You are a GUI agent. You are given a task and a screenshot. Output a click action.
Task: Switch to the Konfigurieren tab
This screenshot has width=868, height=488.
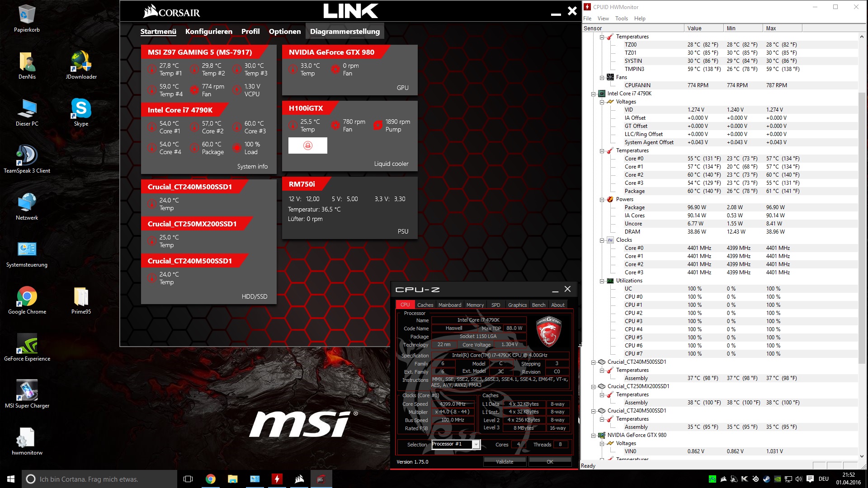pos(209,32)
